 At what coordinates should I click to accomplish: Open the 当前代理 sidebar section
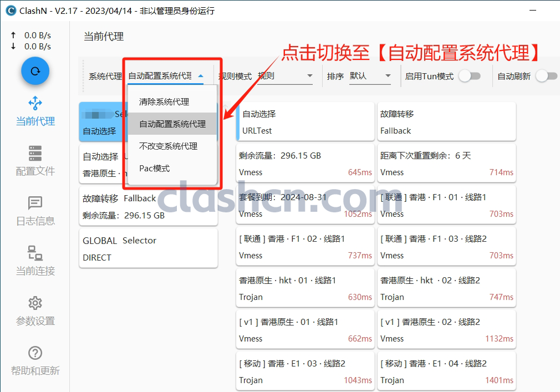pyautogui.click(x=35, y=111)
